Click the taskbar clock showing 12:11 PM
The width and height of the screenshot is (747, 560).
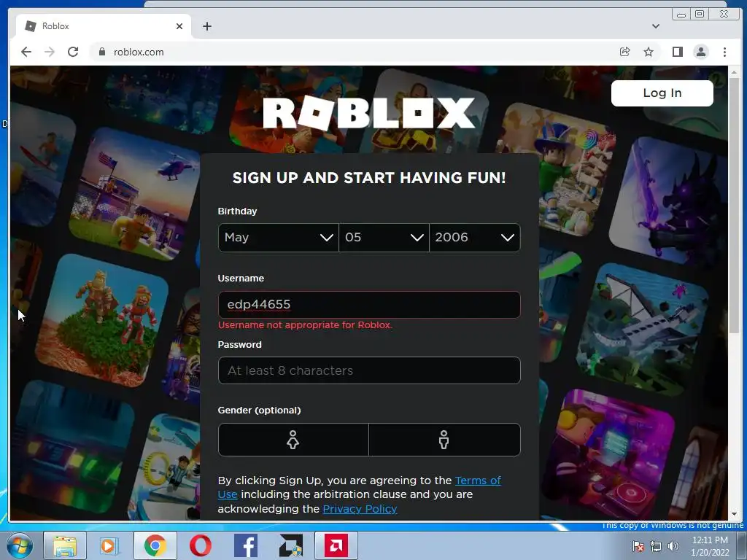[x=710, y=546]
